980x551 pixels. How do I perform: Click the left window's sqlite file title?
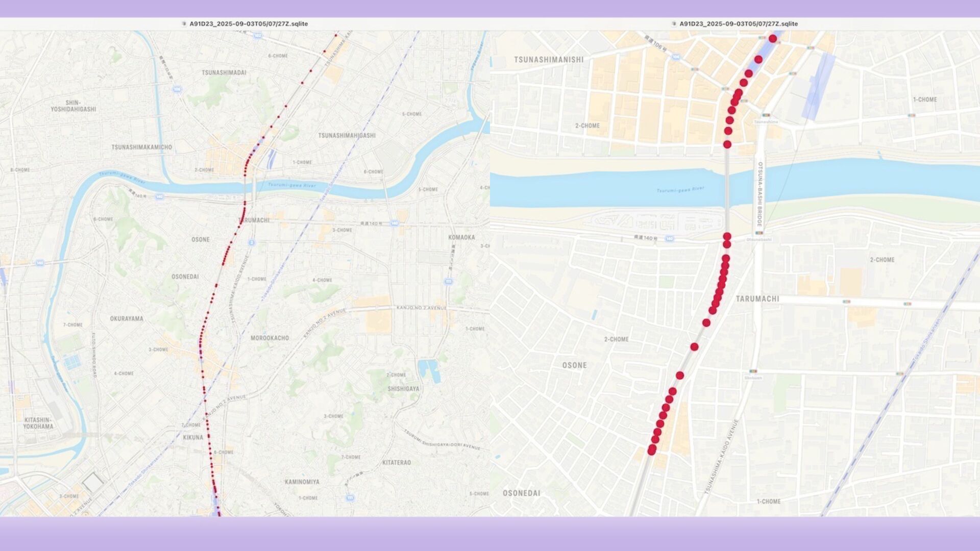249,23
